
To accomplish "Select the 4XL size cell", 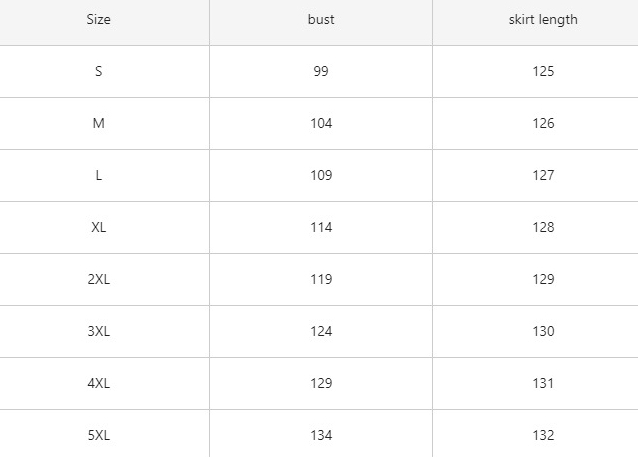I will pos(98,384).
